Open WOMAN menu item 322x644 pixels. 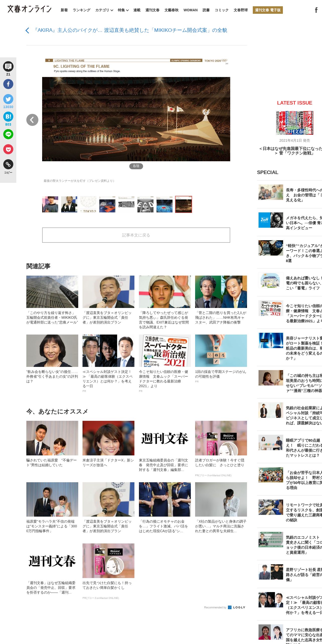pos(191,10)
